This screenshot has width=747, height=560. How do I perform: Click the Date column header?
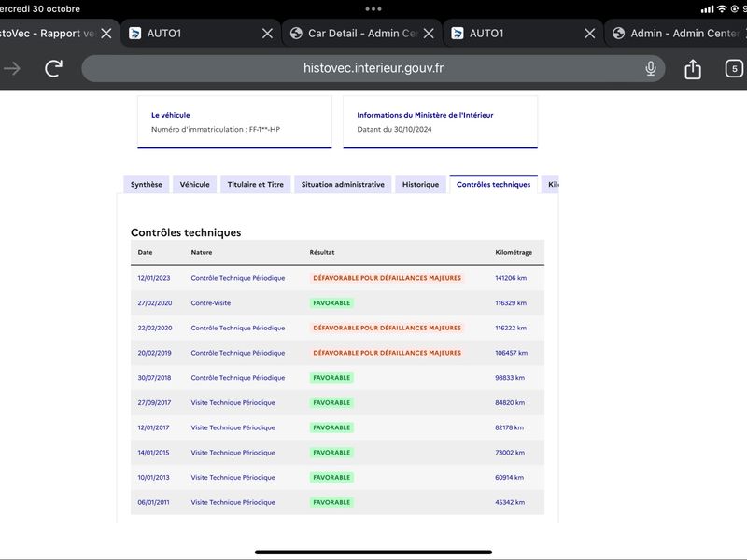(146, 252)
